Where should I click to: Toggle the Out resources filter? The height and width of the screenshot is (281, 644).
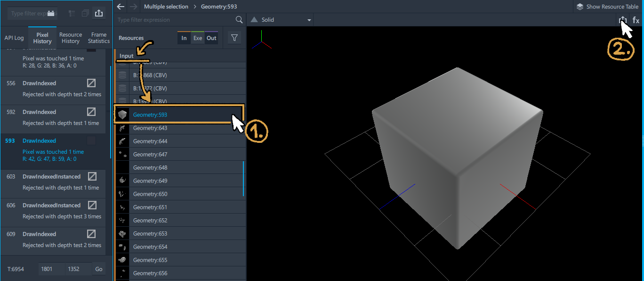pyautogui.click(x=211, y=38)
